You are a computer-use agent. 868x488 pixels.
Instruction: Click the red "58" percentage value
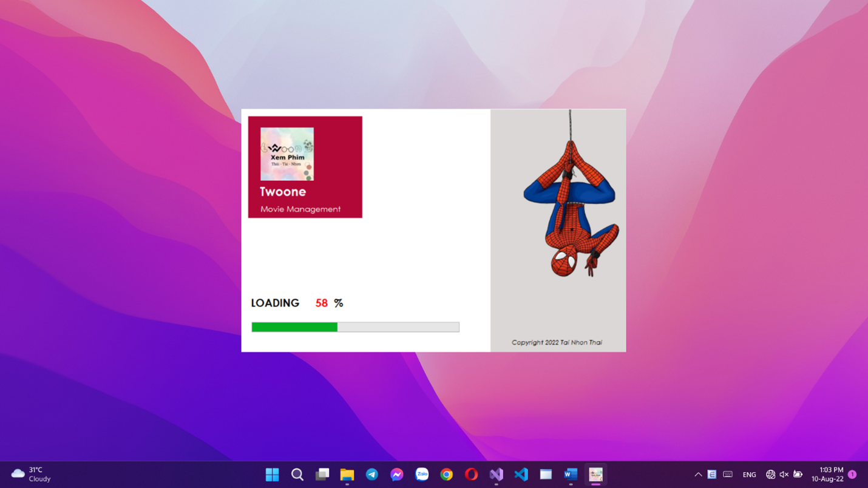coord(321,303)
